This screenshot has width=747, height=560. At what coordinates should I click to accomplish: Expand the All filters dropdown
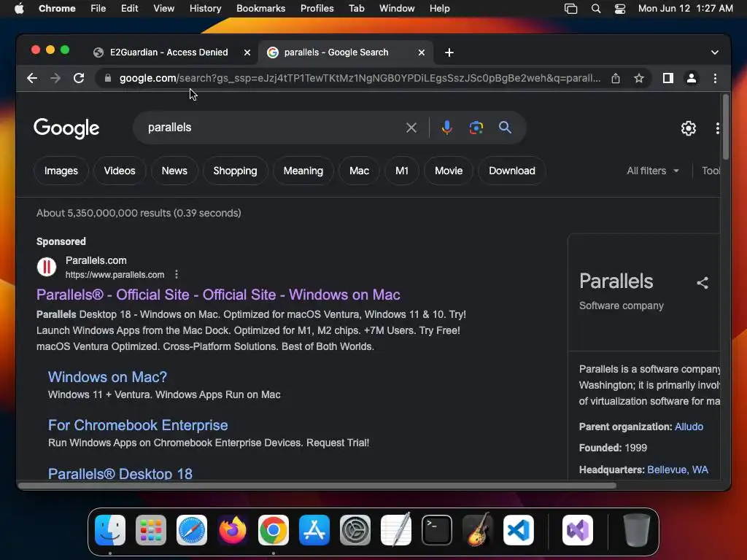point(653,171)
